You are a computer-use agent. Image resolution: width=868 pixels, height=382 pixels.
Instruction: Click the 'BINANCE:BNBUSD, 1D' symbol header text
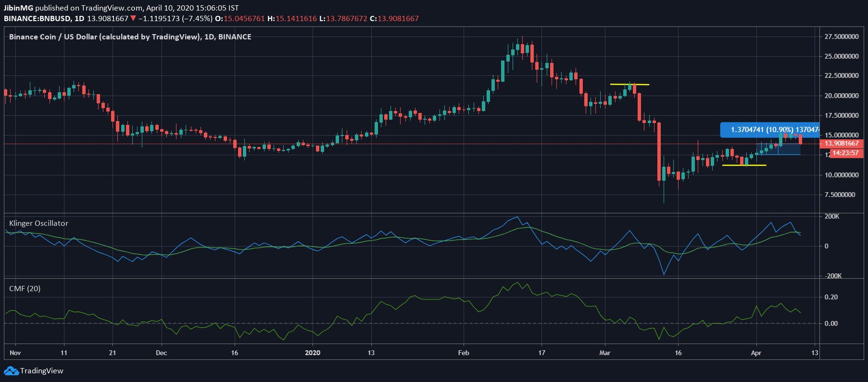(x=44, y=19)
